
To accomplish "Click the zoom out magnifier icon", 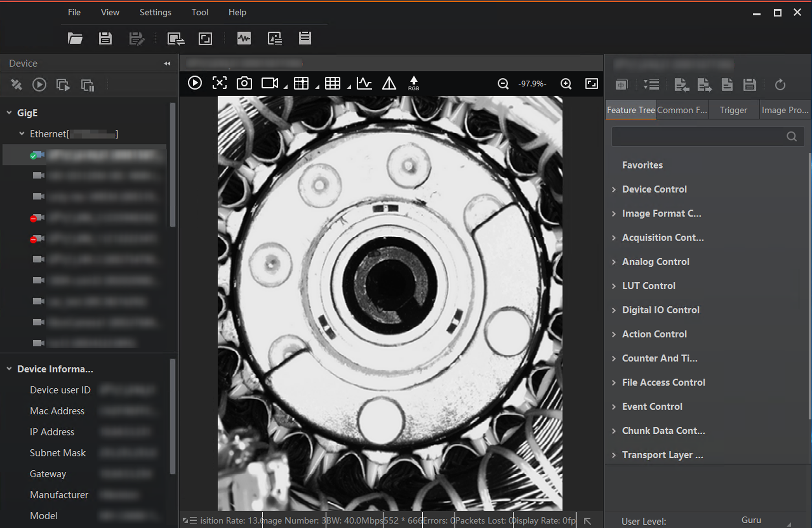I will [x=503, y=84].
